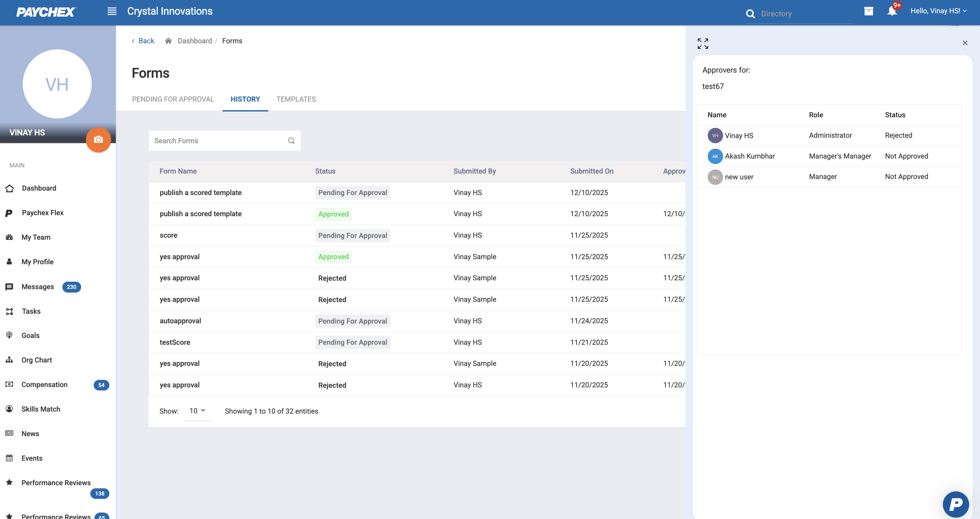The image size is (980, 519).
Task: Open the Org Chart sidebar item
Action: pyautogui.click(x=36, y=360)
